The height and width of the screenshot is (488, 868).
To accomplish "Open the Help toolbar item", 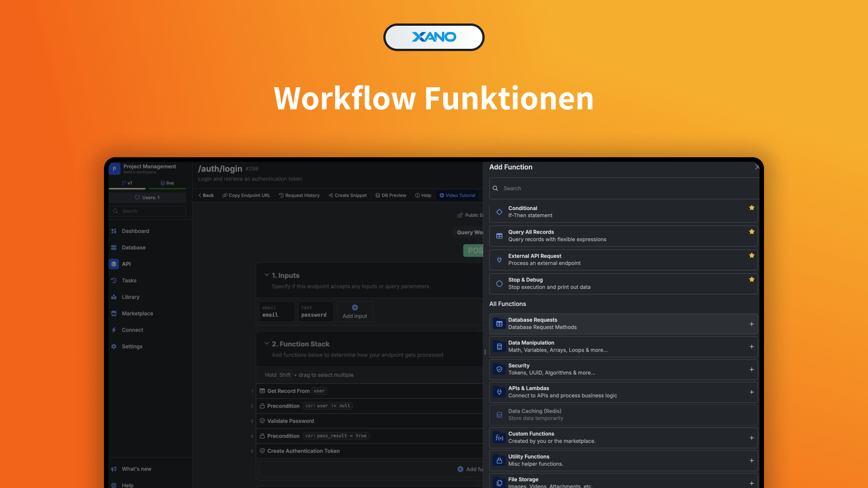I will tap(423, 196).
